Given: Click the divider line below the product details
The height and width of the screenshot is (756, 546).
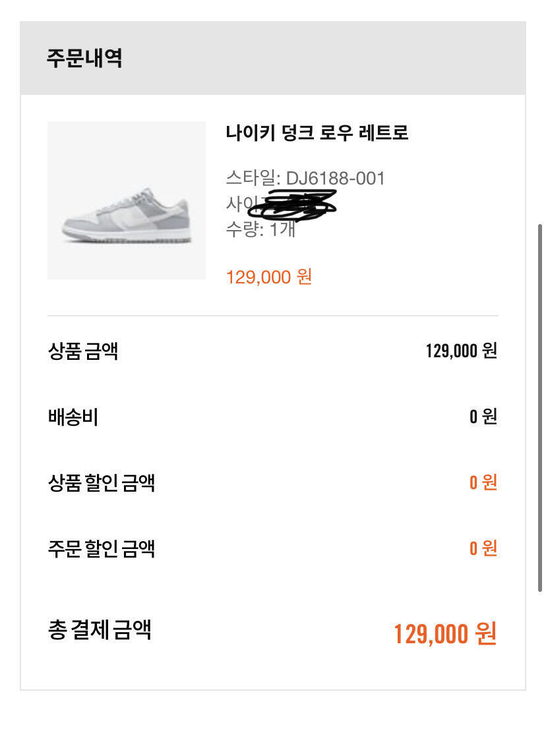Looking at the screenshot, I should pyautogui.click(x=273, y=316).
